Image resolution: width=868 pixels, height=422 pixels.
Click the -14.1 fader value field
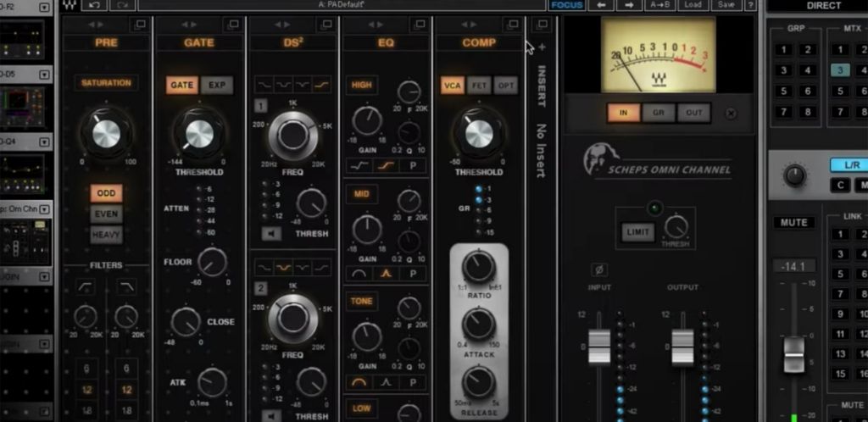pyautogui.click(x=793, y=267)
